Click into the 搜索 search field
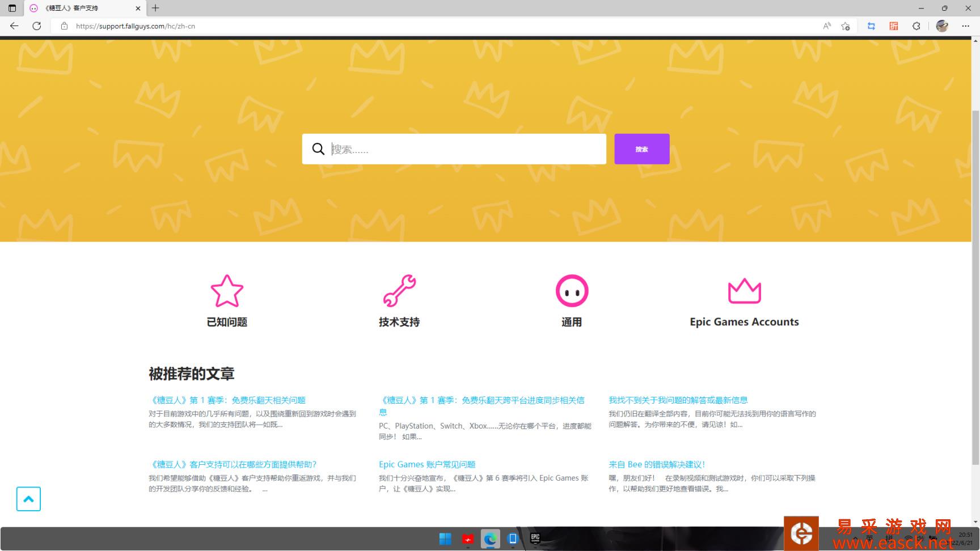This screenshot has height=551, width=980. click(465, 149)
